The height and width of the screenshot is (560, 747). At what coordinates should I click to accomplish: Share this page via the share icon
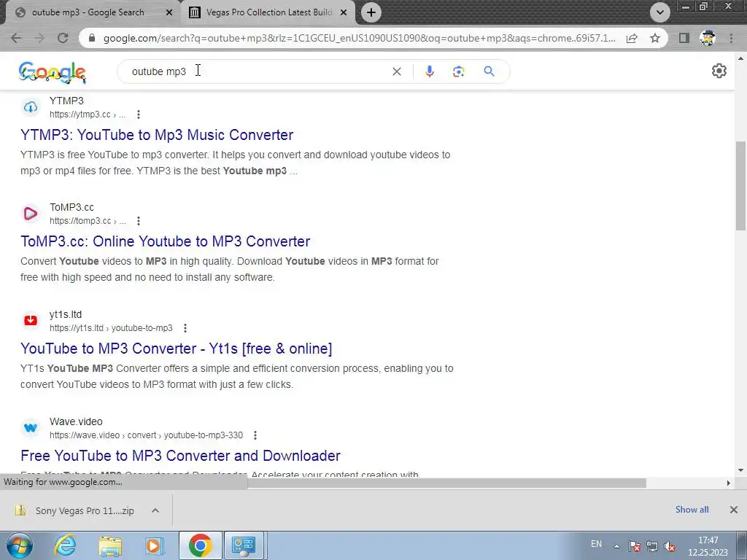[x=632, y=38]
